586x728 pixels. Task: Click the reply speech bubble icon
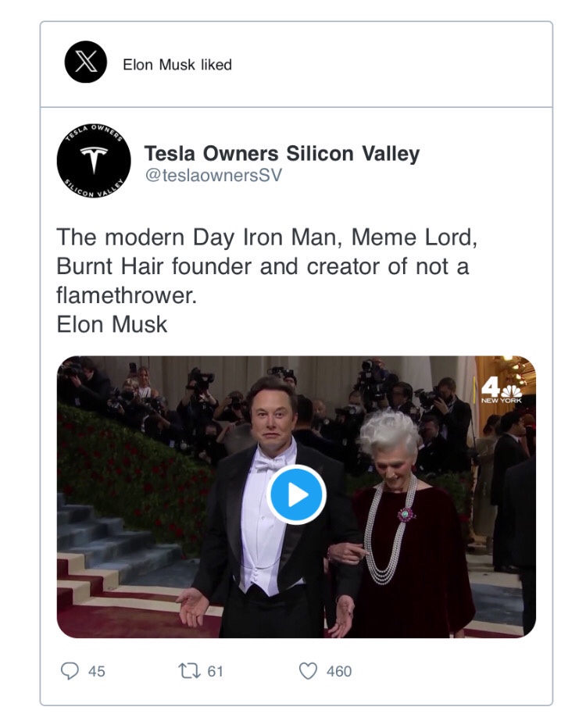click(70, 670)
